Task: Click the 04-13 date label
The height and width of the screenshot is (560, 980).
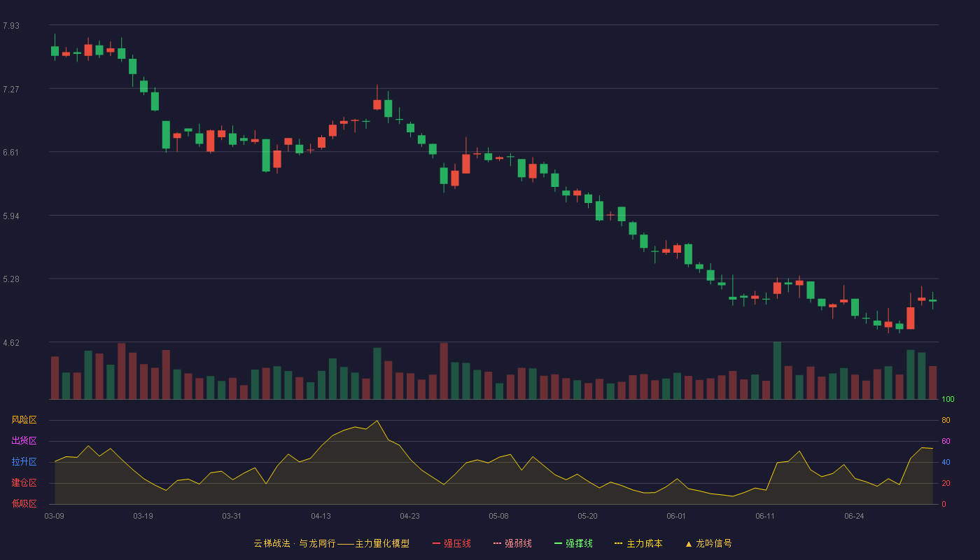Action: [321, 516]
